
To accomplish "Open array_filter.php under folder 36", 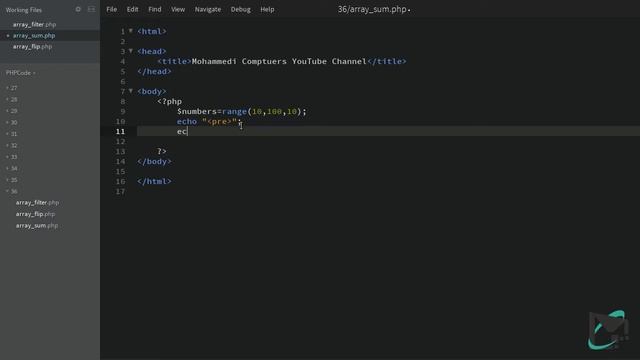I will click(x=37, y=202).
